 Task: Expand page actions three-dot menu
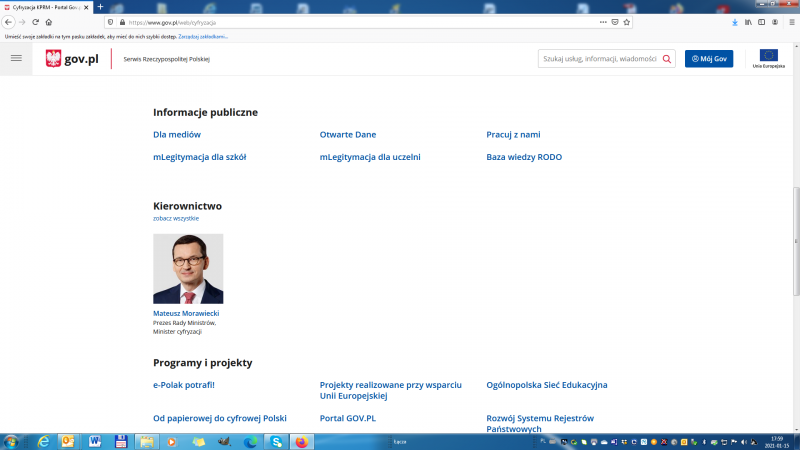(x=602, y=21)
